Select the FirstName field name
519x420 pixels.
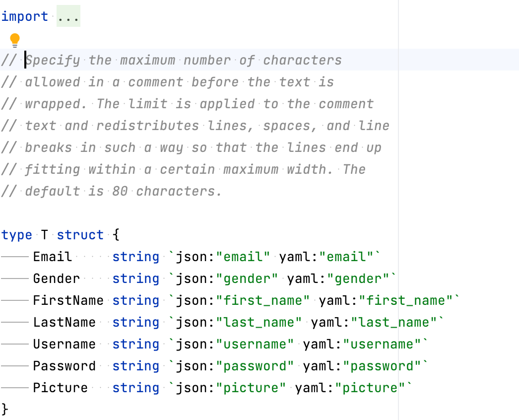(68, 300)
